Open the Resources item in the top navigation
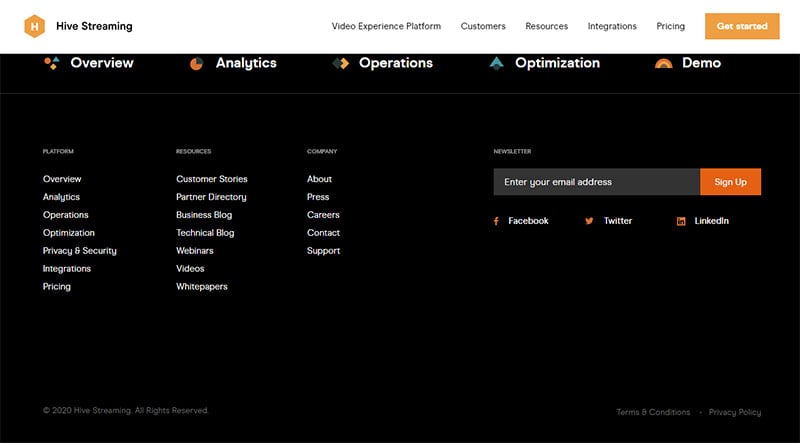Screen dimensions: 800x443 tap(546, 26)
